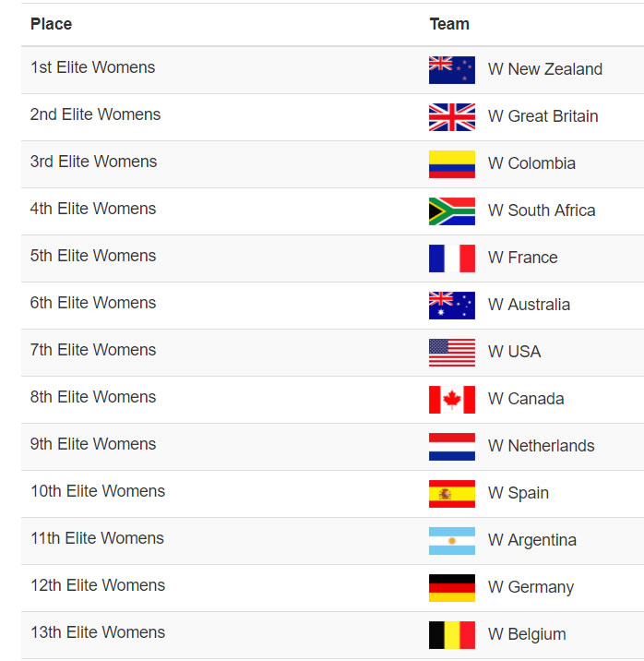
Task: Select the Canada maple leaf flag
Action: (x=451, y=400)
